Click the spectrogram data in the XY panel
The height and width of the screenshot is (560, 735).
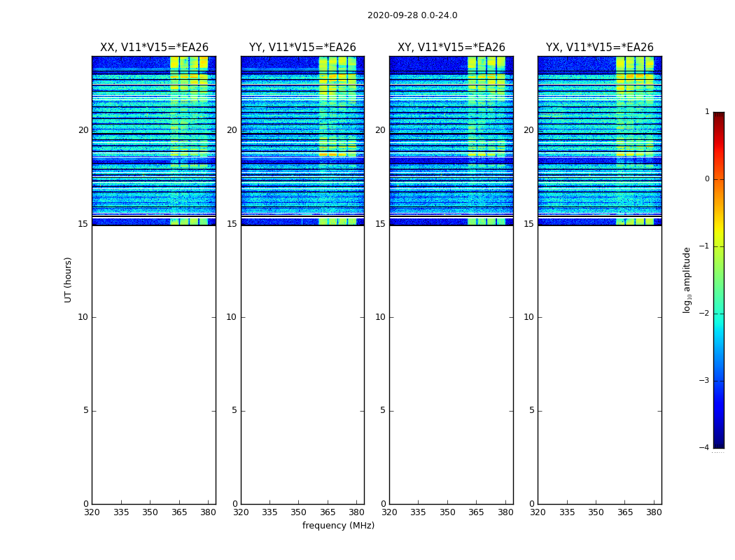pyautogui.click(x=451, y=140)
